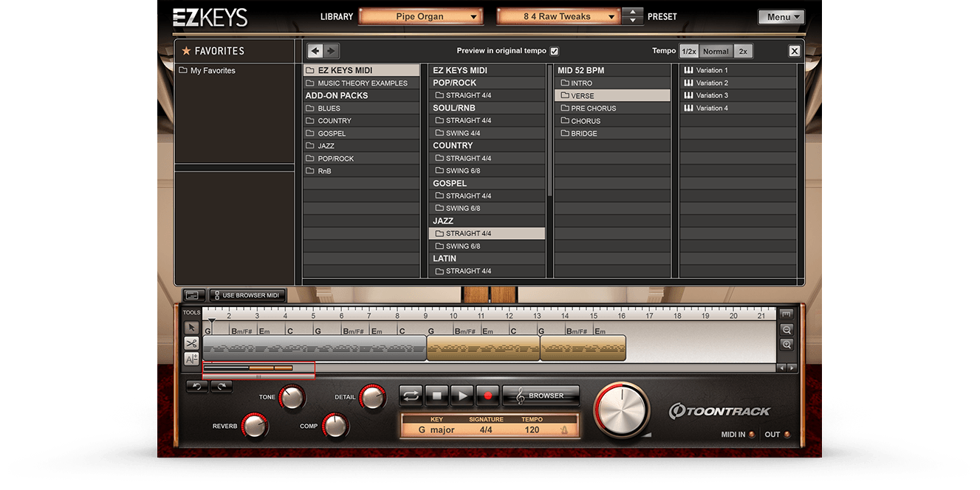Open RnB add-on pack folder
This screenshot has height=490, width=980.
(361, 170)
